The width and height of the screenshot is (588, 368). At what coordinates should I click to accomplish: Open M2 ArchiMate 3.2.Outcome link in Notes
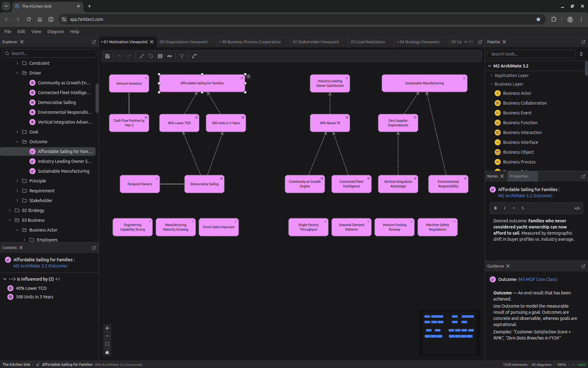click(x=525, y=196)
